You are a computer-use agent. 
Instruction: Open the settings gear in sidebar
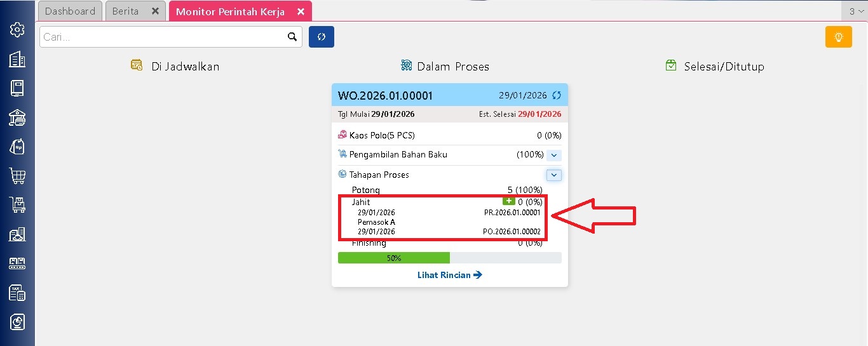[17, 30]
